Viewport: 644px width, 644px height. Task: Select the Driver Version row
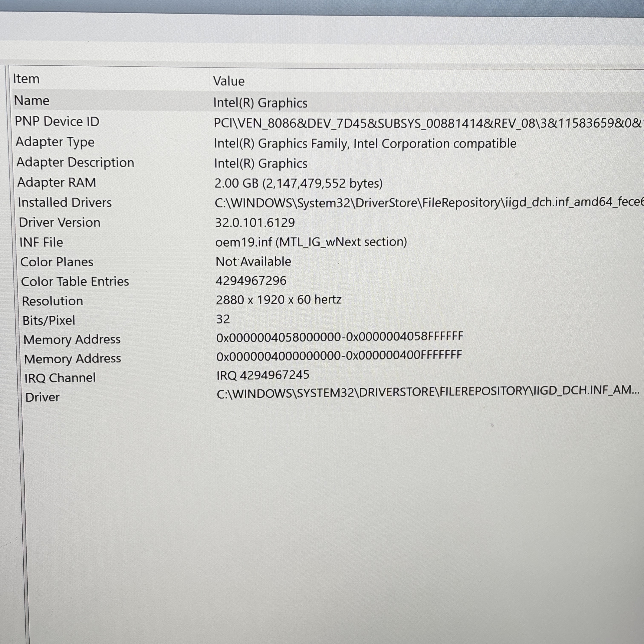pyautogui.click(x=60, y=222)
